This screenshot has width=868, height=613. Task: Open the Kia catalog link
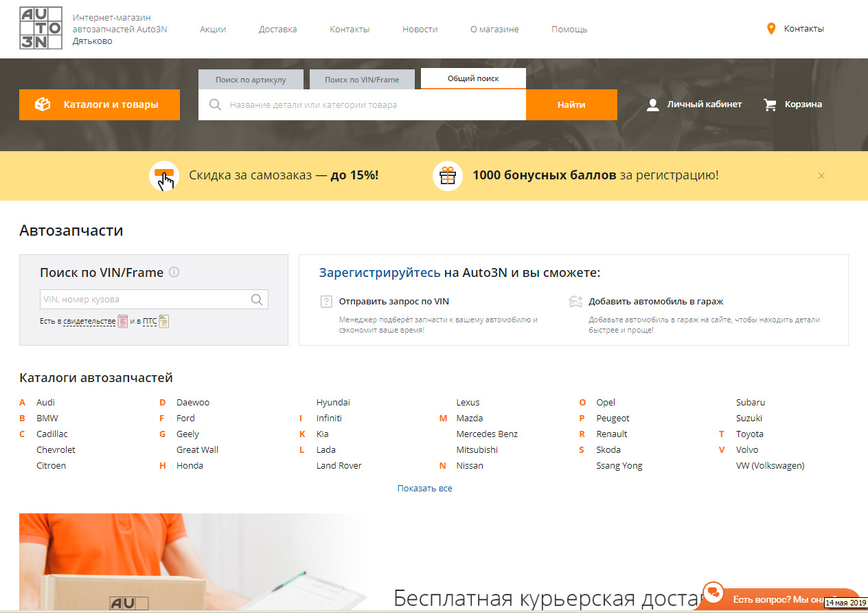pyautogui.click(x=322, y=434)
